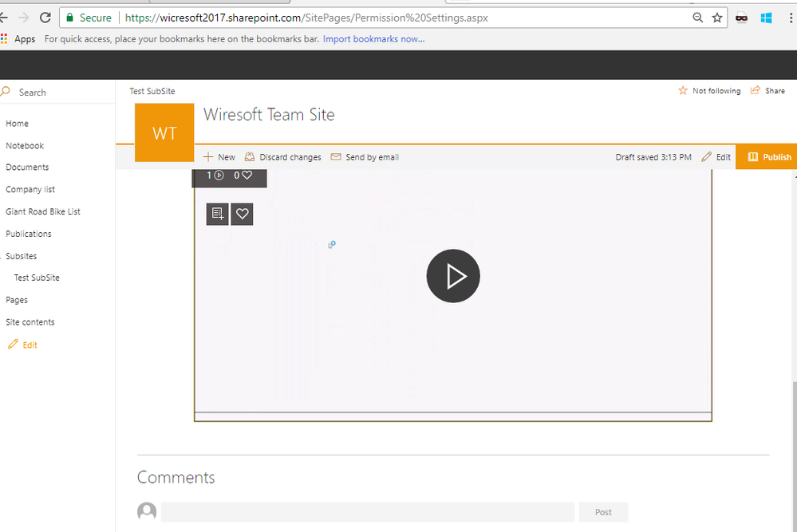
Task: Click Import bookmarks now link
Action: (373, 38)
